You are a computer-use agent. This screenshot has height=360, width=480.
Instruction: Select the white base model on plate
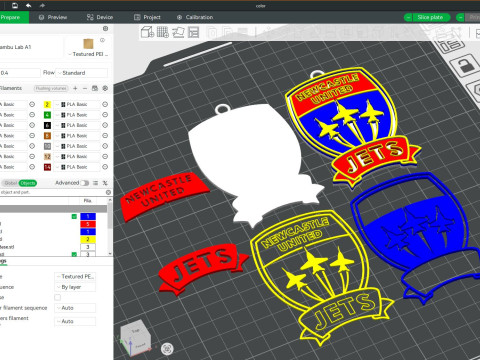[x=253, y=160]
